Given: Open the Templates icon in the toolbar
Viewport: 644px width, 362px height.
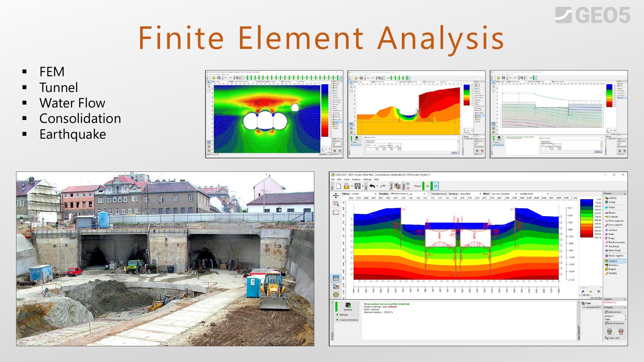Looking at the screenshot, I should 397,186.
